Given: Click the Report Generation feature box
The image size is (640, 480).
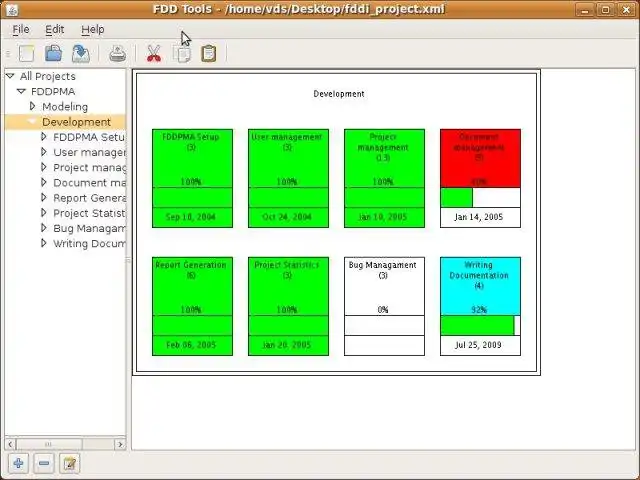Looking at the screenshot, I should [x=192, y=306].
